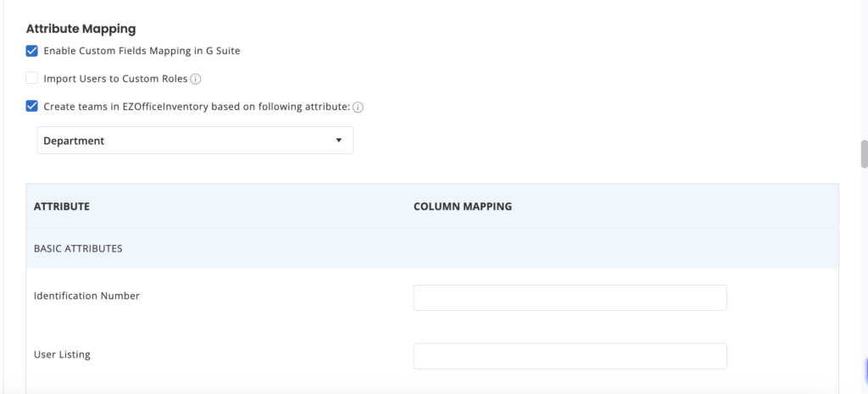Open info icon beside Import Users to Custom Roles
Viewport: 868px width, 394px height.
(196, 79)
